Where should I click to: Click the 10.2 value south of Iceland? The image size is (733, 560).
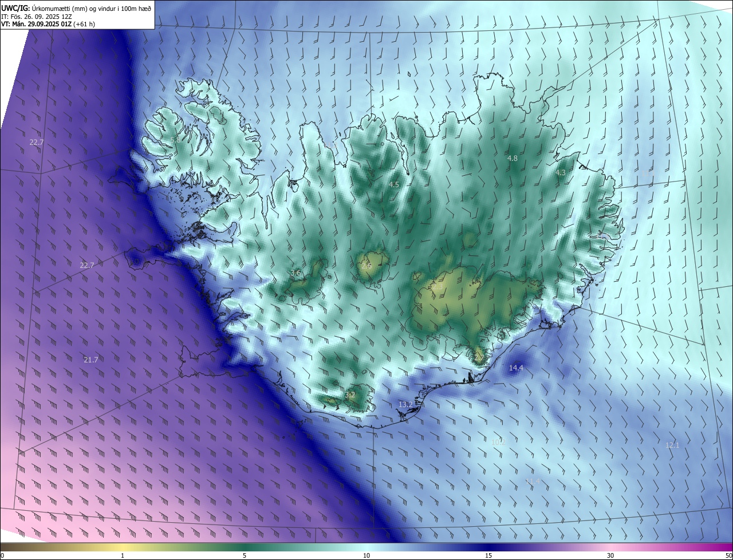[x=499, y=442]
